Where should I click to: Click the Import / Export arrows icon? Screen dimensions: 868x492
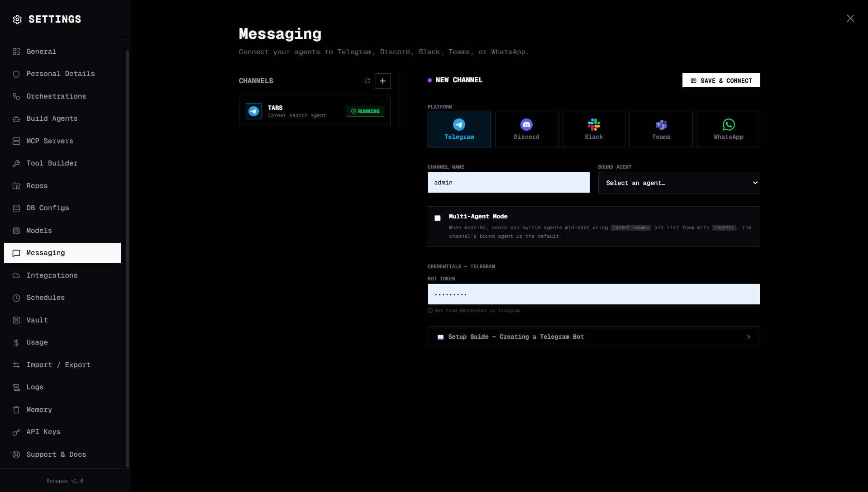(16, 365)
